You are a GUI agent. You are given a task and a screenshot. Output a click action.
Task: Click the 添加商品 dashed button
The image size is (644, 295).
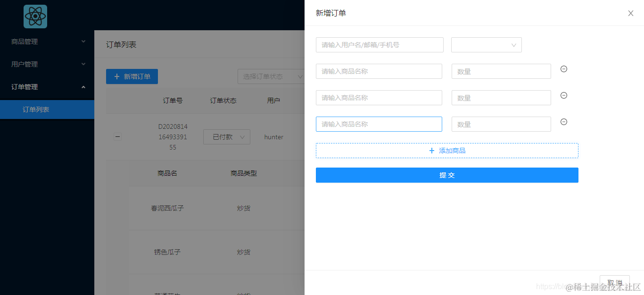point(447,151)
